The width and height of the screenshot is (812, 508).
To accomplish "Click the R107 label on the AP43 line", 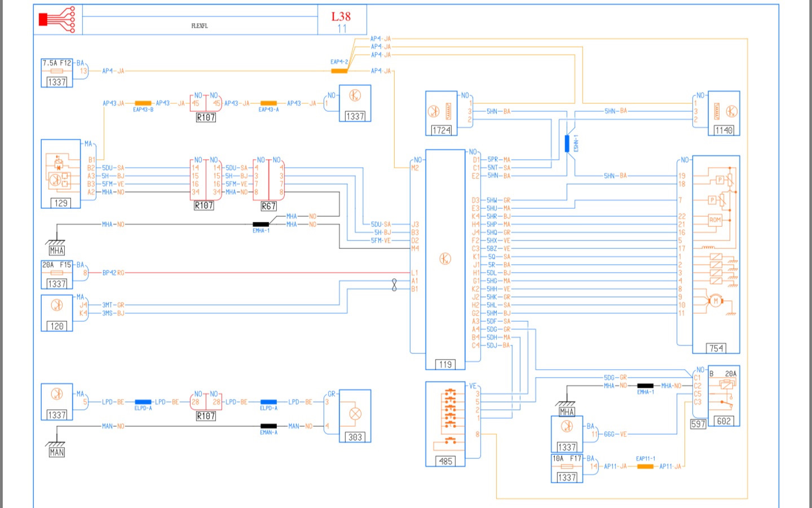I will [x=206, y=117].
